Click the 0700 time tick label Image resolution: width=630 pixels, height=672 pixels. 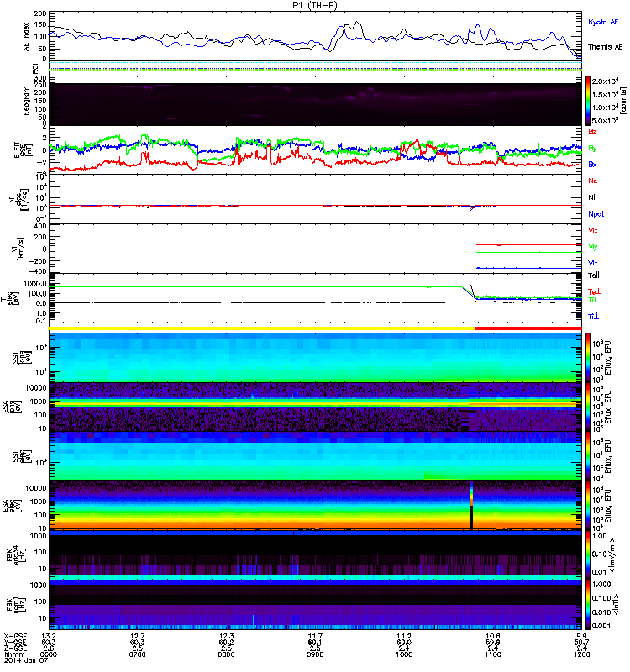tap(137, 654)
